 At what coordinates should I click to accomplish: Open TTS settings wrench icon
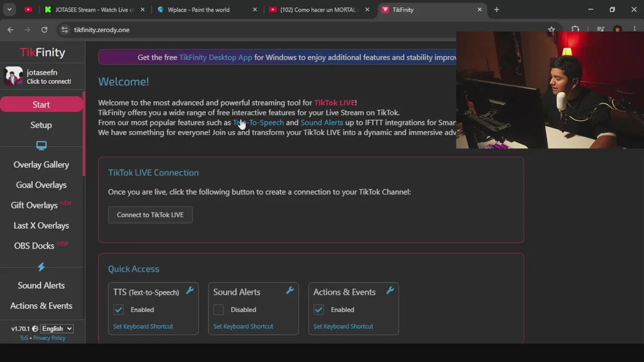(x=190, y=291)
